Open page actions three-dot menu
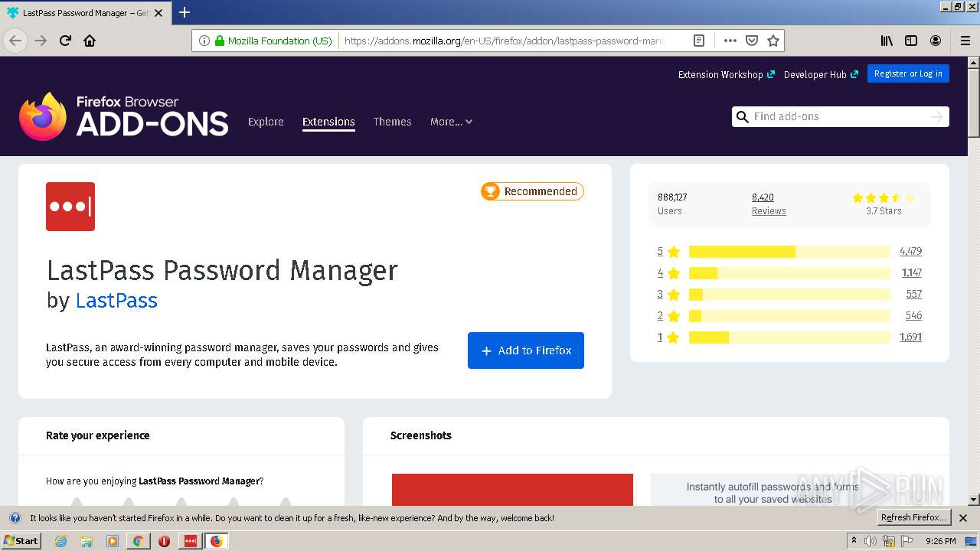The width and height of the screenshot is (980, 551). coord(730,41)
